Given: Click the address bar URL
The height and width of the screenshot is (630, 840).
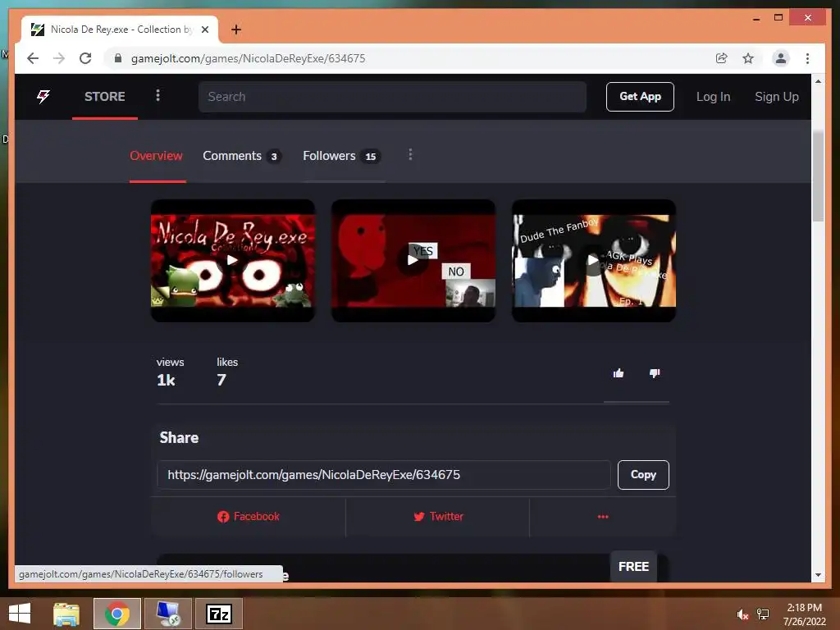Looking at the screenshot, I should click(248, 58).
